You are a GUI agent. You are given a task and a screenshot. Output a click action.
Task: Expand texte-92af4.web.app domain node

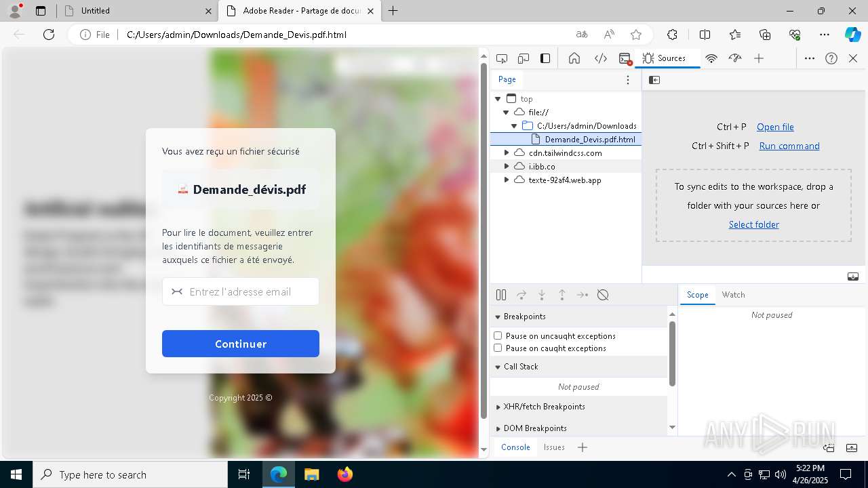[506, 180]
